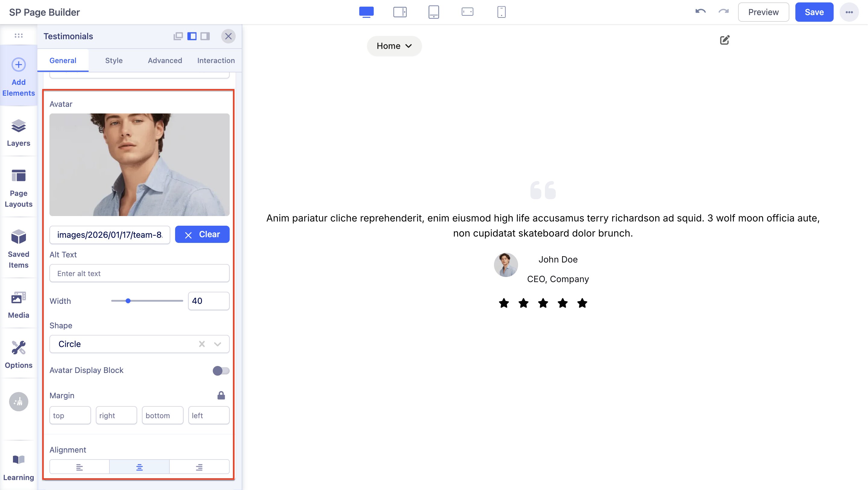
Task: Select right alignment option
Action: [x=199, y=467]
